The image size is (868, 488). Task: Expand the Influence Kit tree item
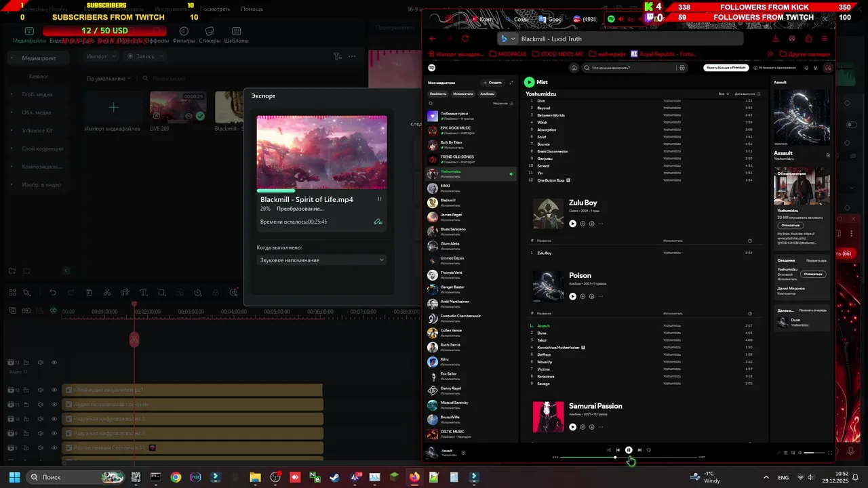[x=12, y=130]
